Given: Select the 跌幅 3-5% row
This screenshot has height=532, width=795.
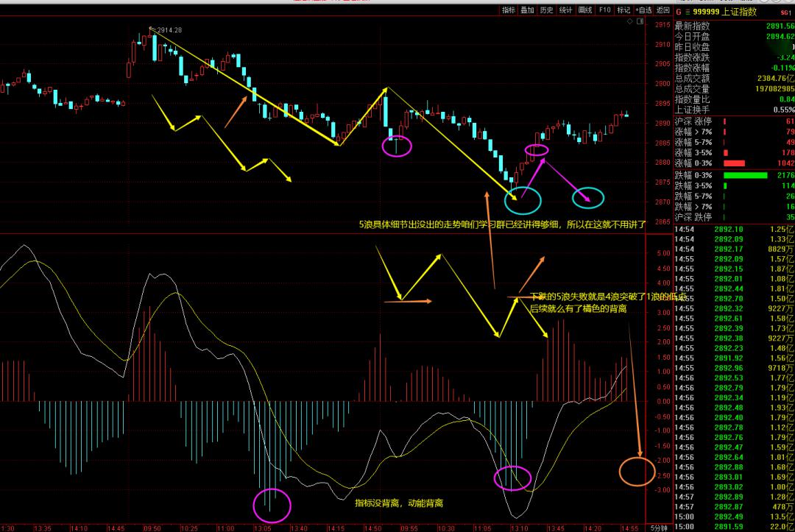Looking at the screenshot, I should click(734, 186).
